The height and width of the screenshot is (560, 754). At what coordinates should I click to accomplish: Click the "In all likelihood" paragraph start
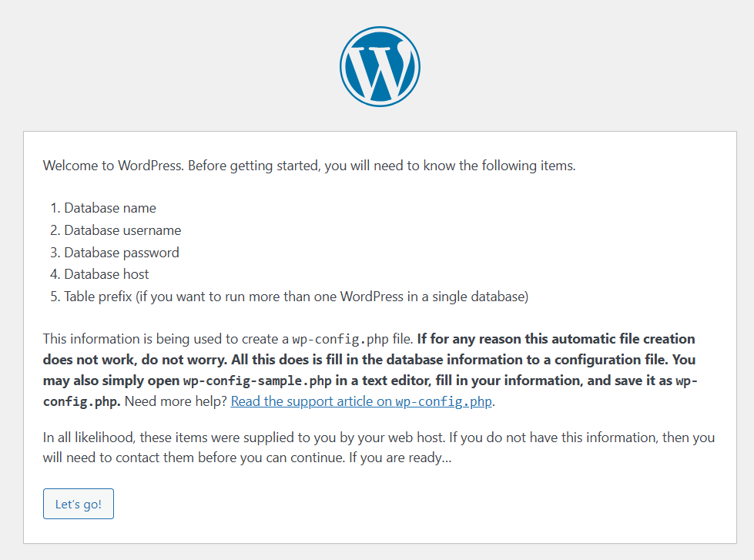[x=85, y=438]
